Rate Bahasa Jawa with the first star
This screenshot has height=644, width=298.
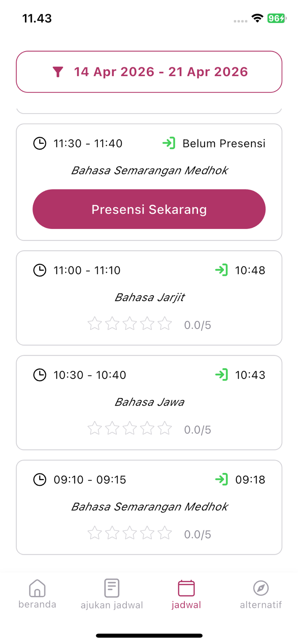[x=95, y=428]
